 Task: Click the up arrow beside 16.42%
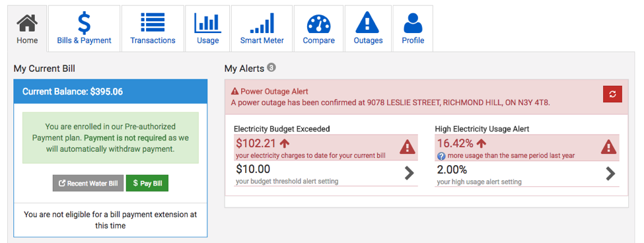pyautogui.click(x=482, y=143)
